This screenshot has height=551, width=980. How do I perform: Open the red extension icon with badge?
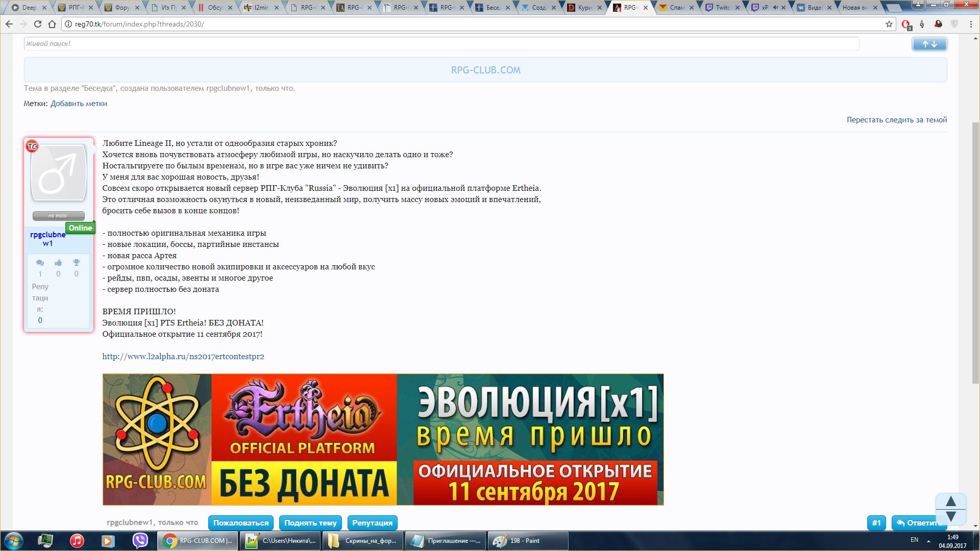click(x=906, y=24)
